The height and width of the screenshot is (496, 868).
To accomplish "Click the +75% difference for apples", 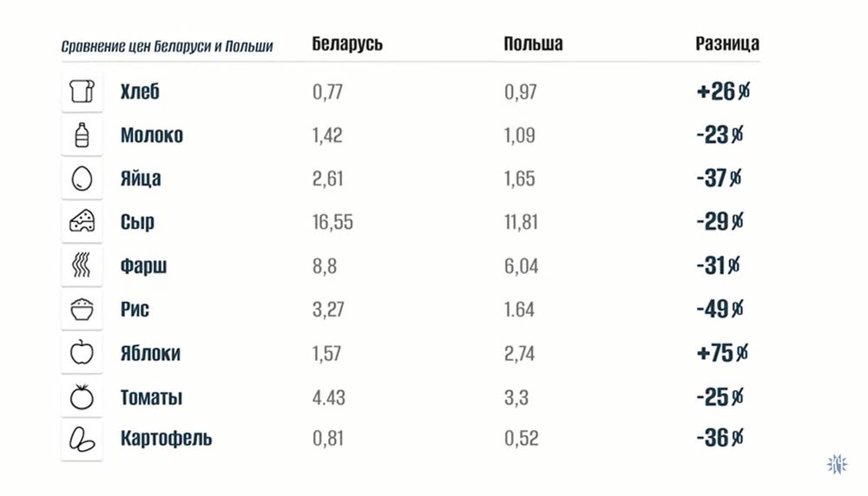I will click(722, 353).
